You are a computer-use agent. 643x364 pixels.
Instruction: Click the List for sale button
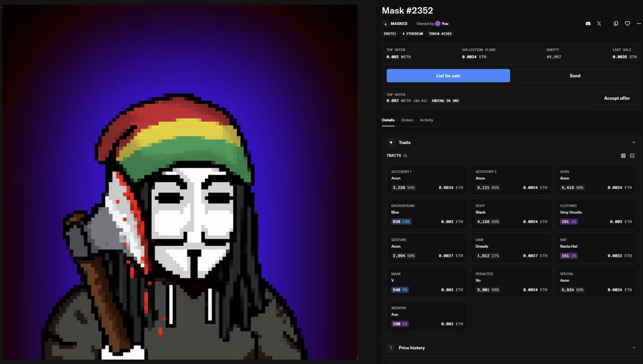pos(448,75)
